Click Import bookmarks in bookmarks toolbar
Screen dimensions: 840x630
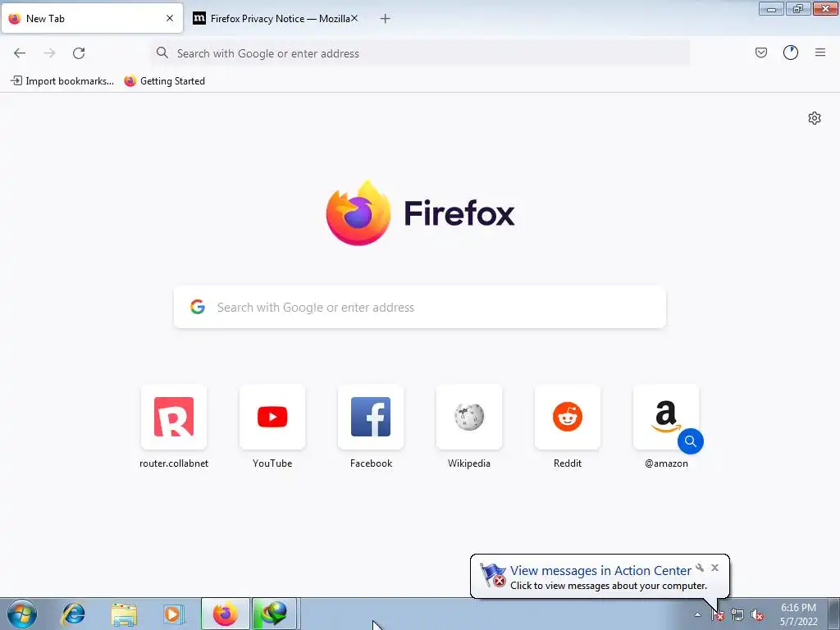(62, 81)
